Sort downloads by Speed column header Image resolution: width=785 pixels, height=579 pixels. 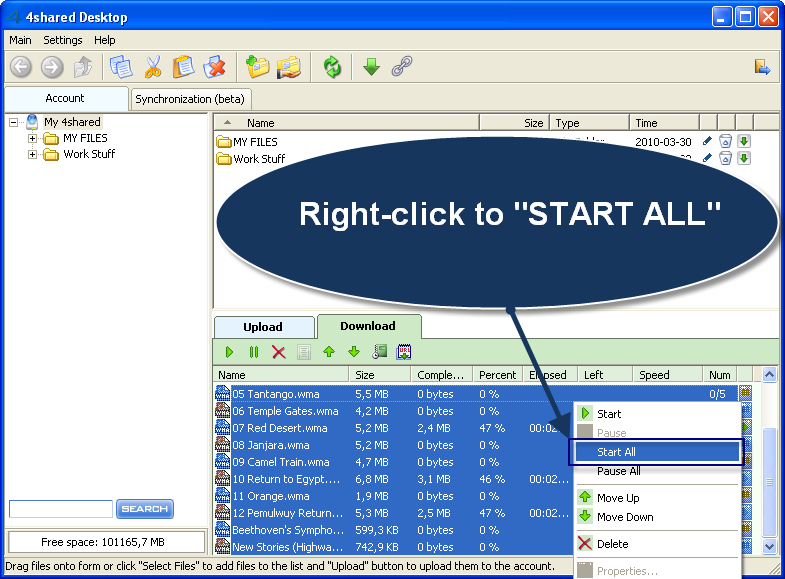tap(667, 375)
